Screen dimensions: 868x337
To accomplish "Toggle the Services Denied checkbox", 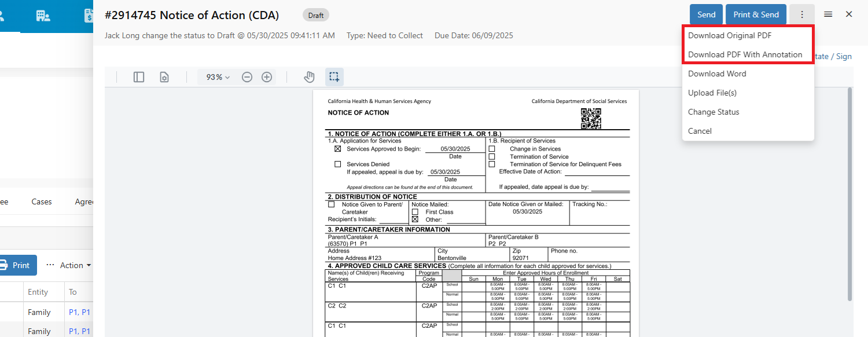I will pos(338,164).
